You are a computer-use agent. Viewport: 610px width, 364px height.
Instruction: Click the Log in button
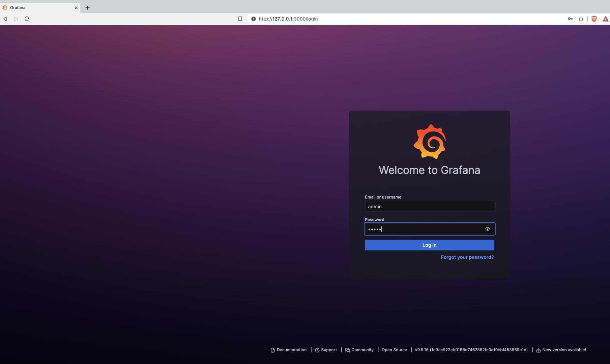pyautogui.click(x=430, y=245)
